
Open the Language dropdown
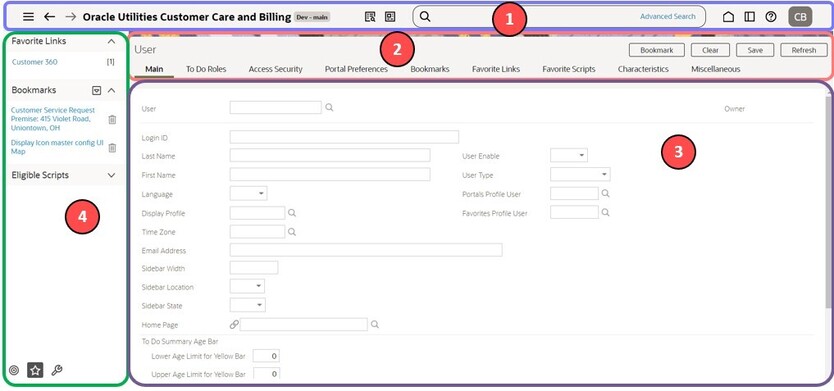(248, 193)
